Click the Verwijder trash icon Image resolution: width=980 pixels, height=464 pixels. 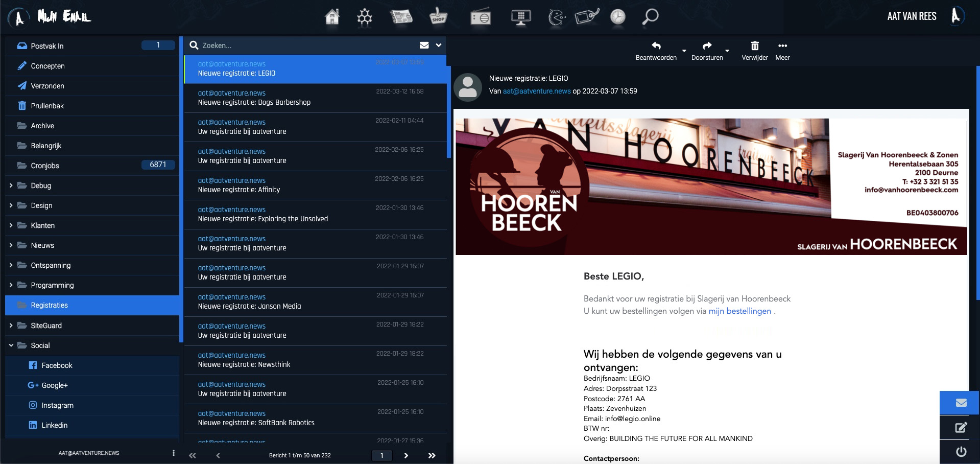(755, 46)
